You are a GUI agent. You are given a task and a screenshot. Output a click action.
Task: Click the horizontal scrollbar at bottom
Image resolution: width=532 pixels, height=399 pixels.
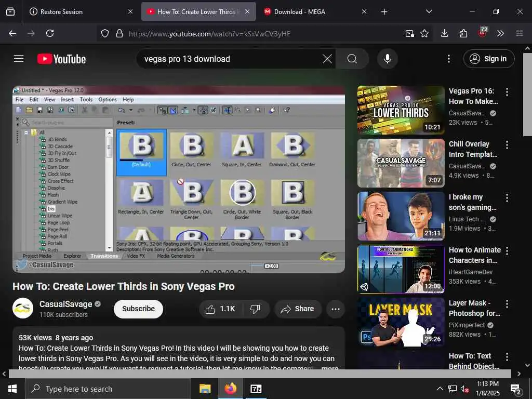tap(260, 374)
